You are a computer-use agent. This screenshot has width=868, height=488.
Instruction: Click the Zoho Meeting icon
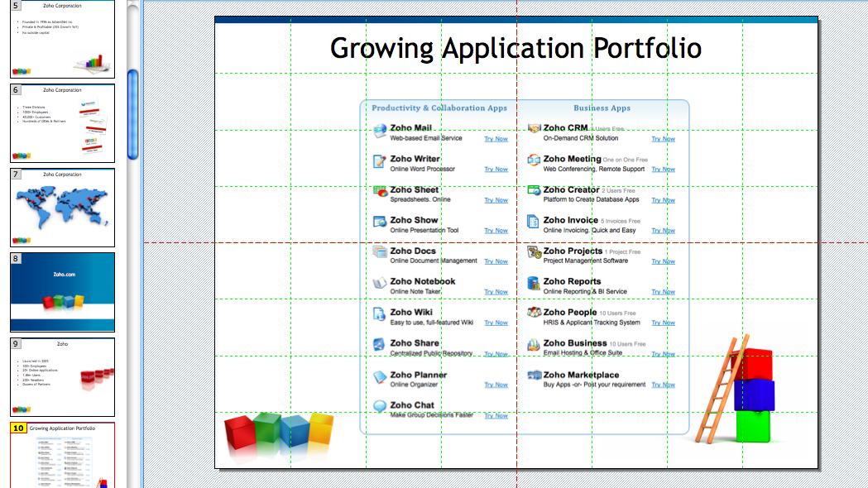point(535,160)
